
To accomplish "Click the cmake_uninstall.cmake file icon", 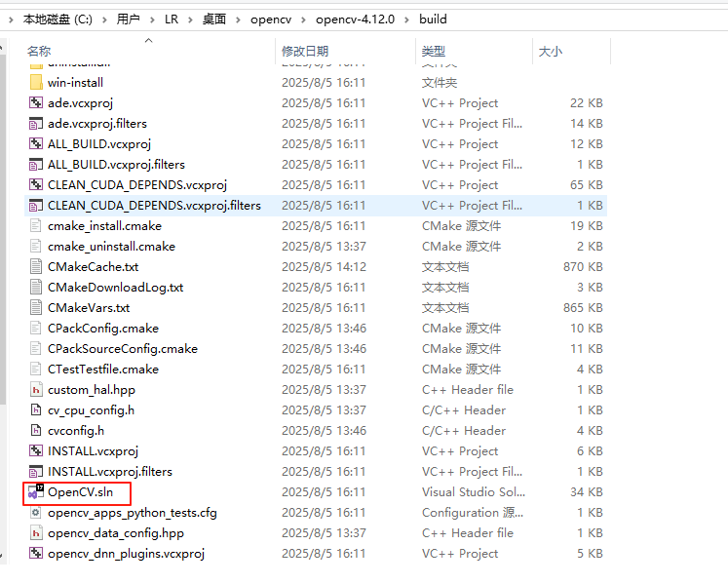I will pyautogui.click(x=36, y=247).
